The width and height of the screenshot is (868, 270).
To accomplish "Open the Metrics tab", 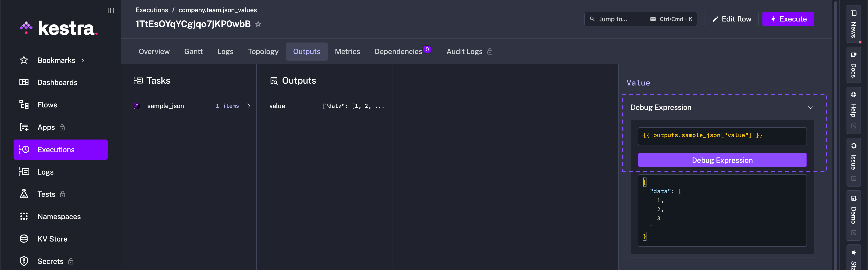I will coord(347,51).
